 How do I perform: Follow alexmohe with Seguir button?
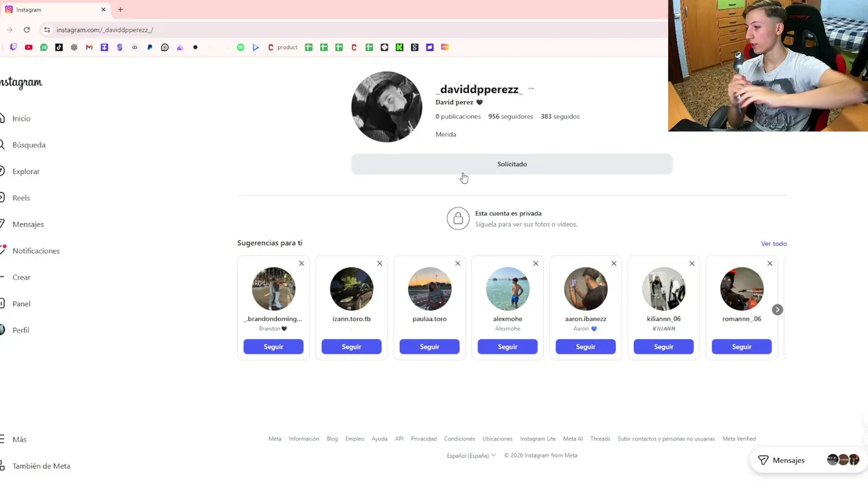click(x=507, y=347)
